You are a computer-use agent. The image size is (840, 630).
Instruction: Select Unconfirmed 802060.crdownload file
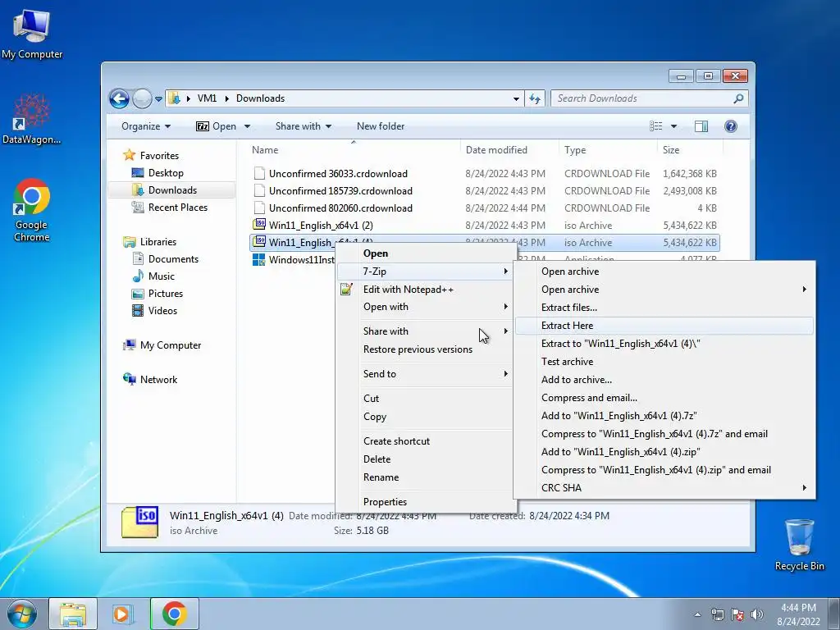point(485,208)
